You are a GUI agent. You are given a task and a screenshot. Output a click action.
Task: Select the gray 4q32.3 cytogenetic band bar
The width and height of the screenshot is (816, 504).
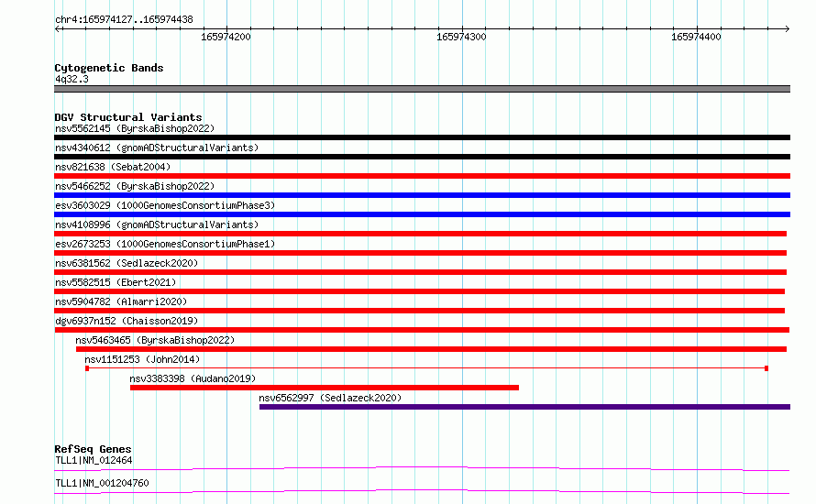pos(422,89)
